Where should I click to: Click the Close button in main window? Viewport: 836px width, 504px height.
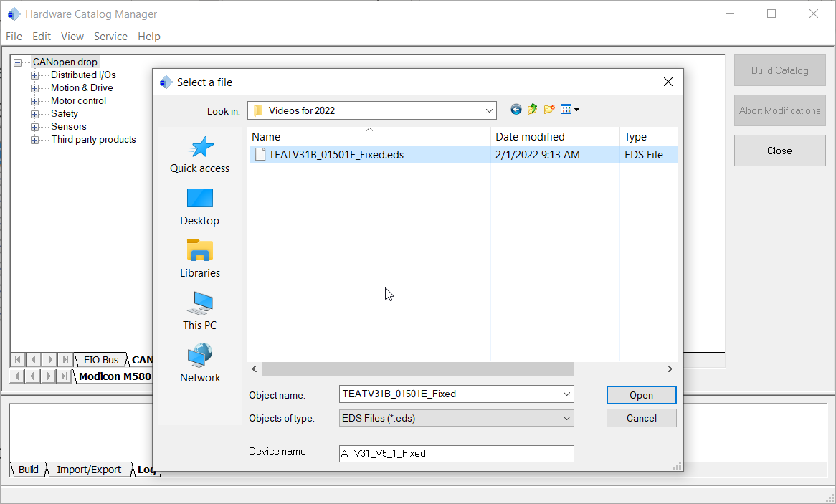point(779,151)
